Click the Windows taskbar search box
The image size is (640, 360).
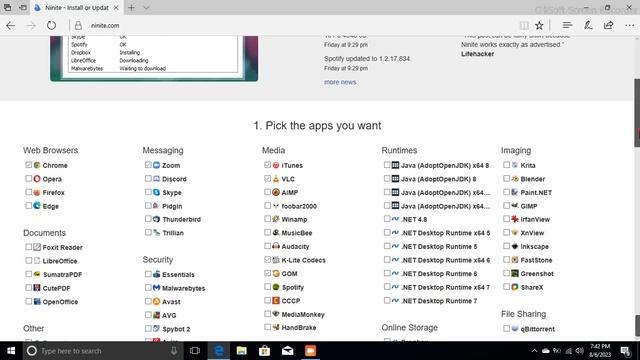[x=102, y=351]
